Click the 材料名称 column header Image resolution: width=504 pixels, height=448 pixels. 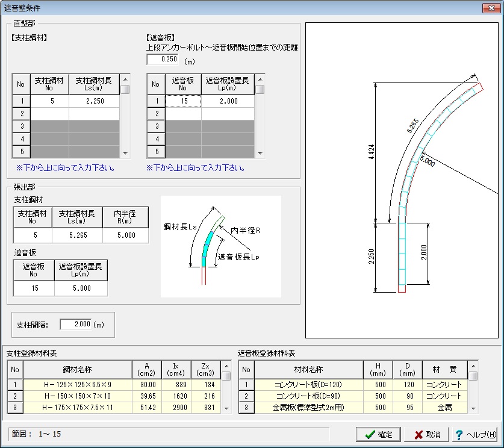click(308, 370)
